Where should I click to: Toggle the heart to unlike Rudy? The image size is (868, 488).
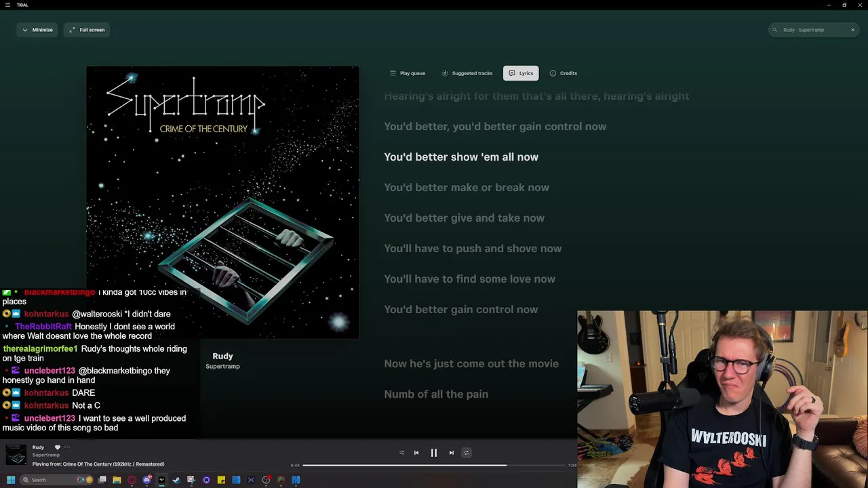pyautogui.click(x=57, y=447)
